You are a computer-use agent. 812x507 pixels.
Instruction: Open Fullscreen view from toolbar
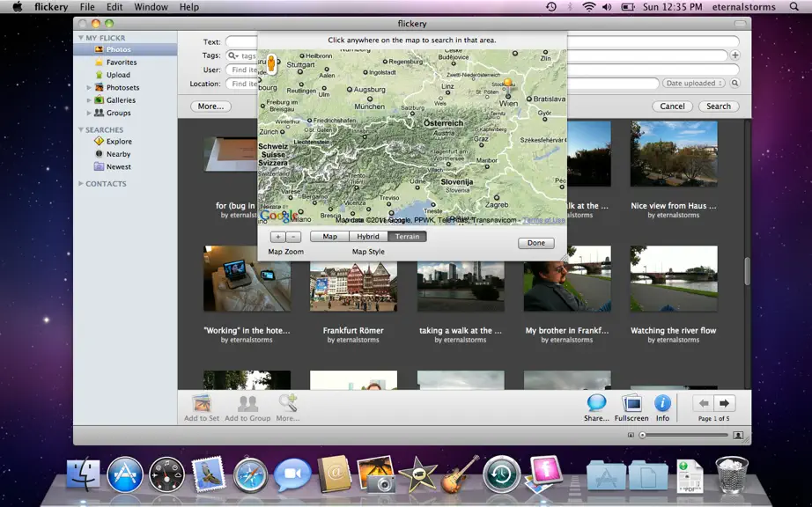(631, 403)
